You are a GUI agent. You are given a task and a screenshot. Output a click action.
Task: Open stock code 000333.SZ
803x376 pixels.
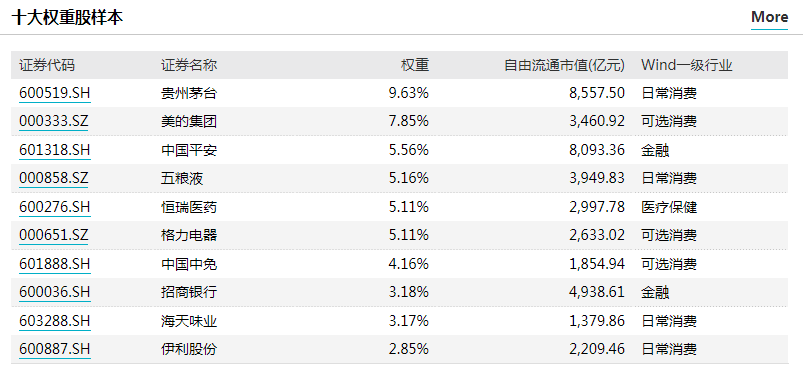click(x=54, y=121)
